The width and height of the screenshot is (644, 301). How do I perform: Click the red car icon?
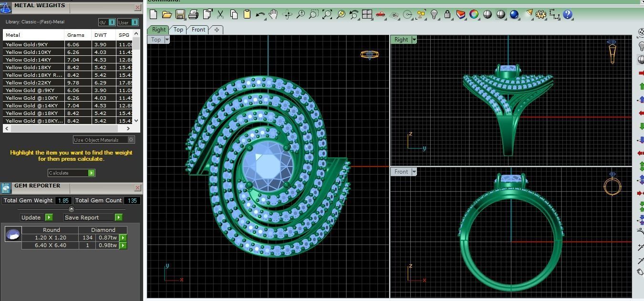[380, 14]
